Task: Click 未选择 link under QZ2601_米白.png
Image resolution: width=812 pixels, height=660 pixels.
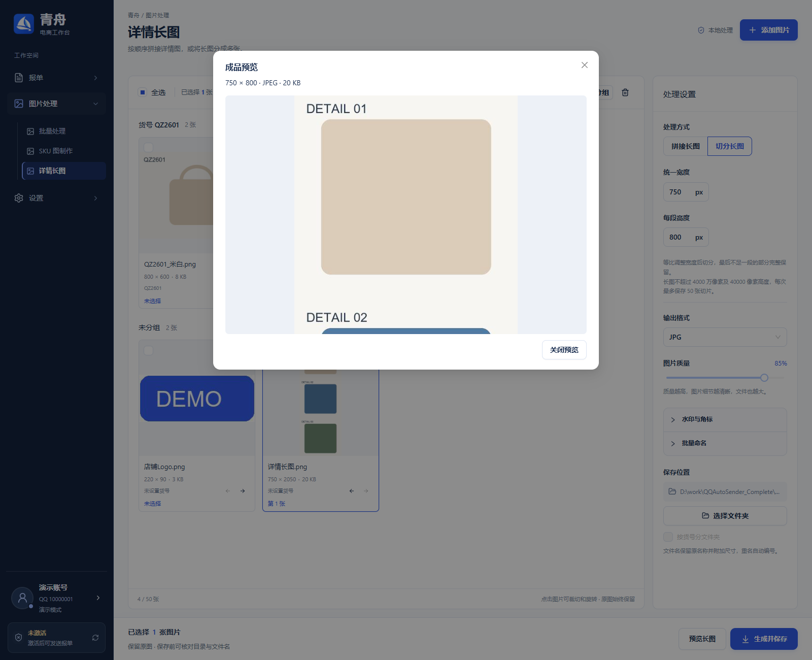Action: tap(152, 301)
